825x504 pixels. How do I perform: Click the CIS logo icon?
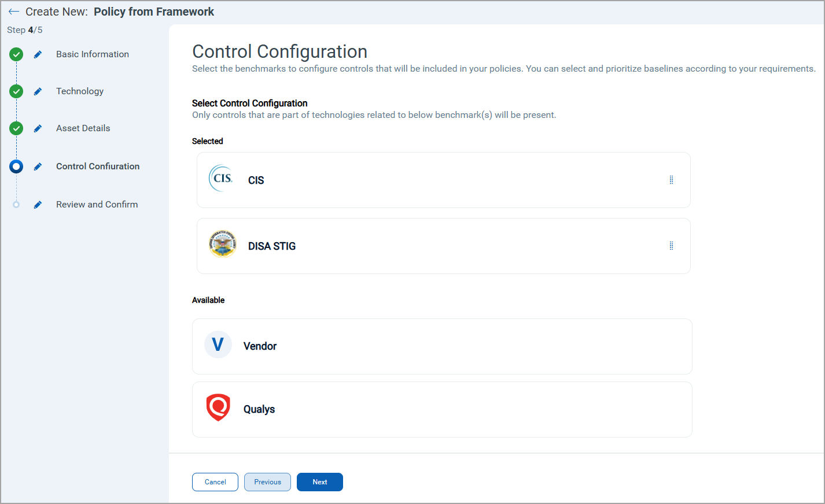coord(221,179)
